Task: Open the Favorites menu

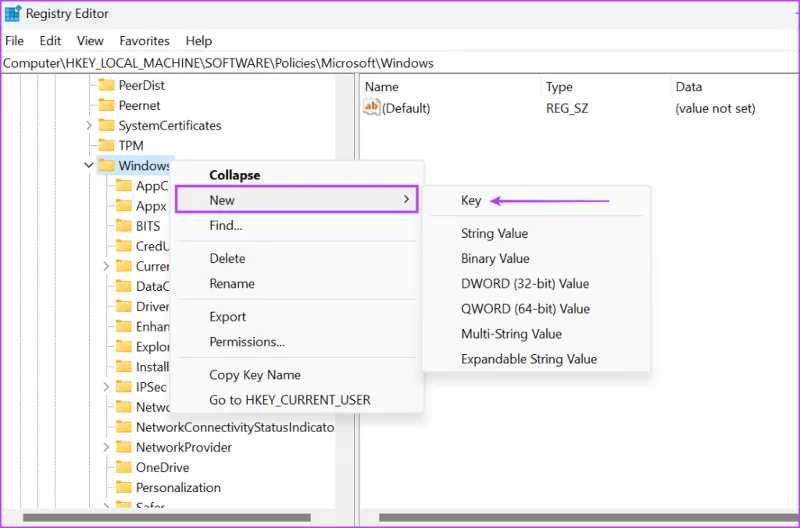Action: point(144,41)
